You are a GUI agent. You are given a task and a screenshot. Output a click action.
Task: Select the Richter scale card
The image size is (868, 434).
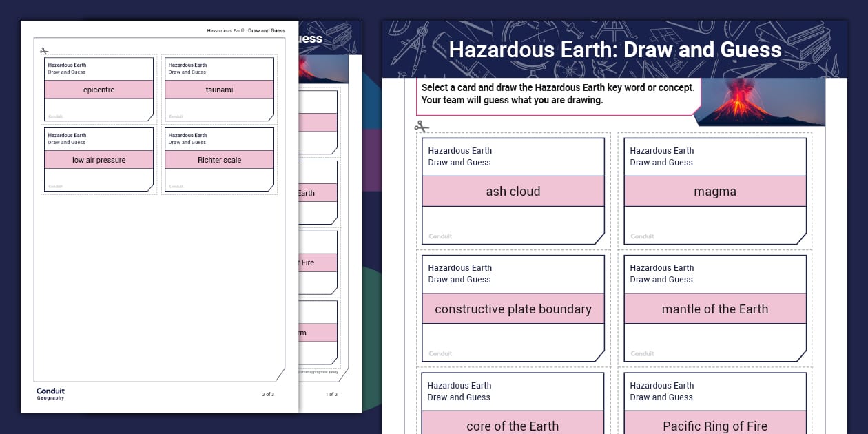click(x=219, y=159)
